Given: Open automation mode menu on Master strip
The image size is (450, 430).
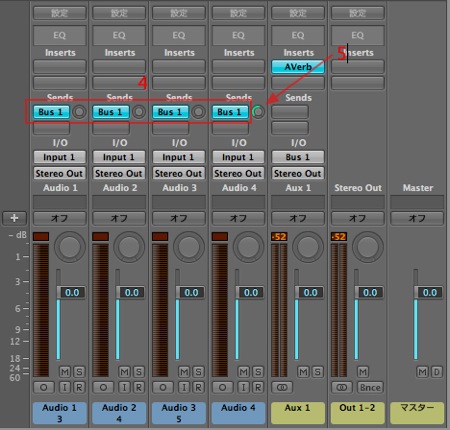Looking at the screenshot, I should [417, 218].
